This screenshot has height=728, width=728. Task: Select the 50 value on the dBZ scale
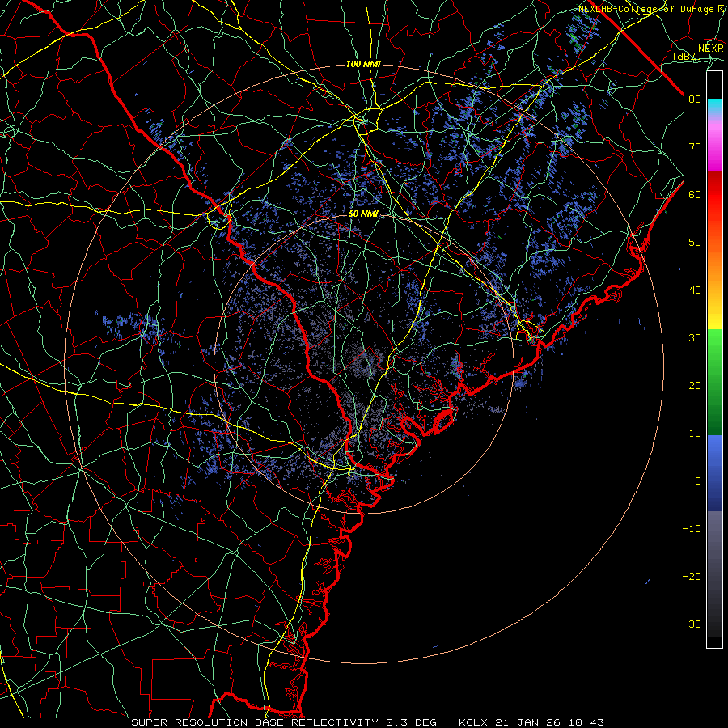tap(695, 243)
